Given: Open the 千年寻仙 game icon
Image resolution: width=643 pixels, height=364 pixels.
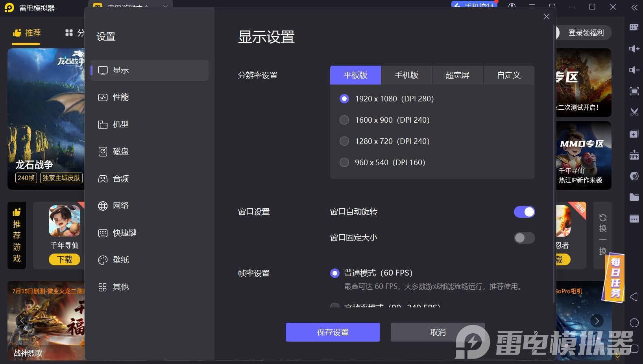Looking at the screenshot, I should [65, 221].
